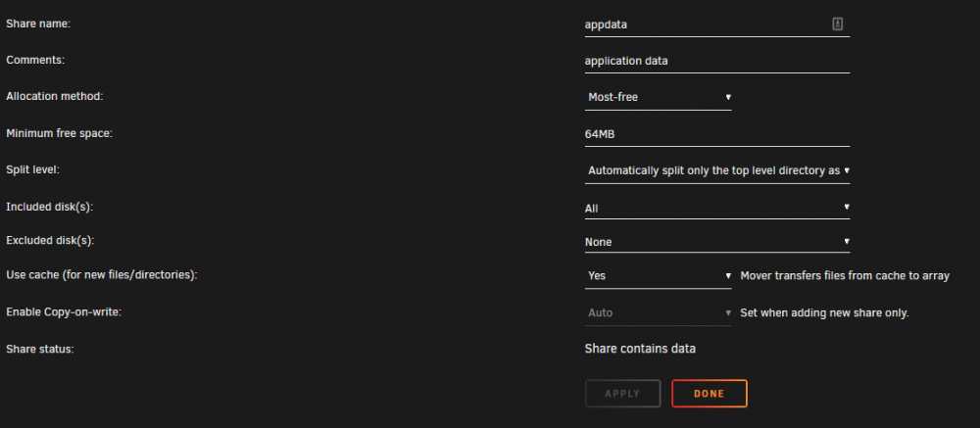Expand the Excluded disk(s) dropdown showing None

click(717, 241)
